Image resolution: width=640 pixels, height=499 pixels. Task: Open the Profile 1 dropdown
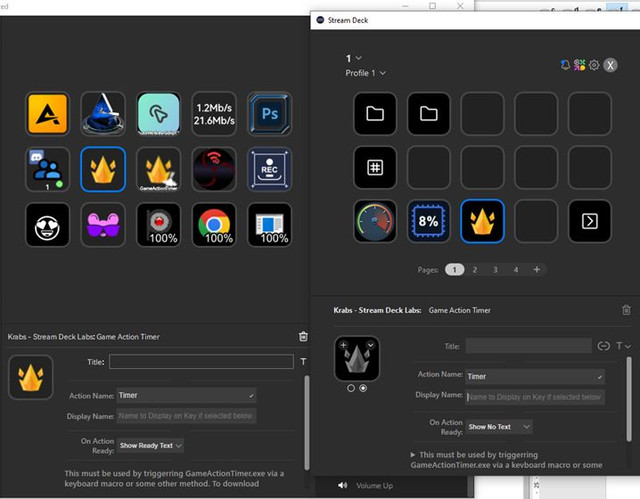tap(365, 73)
